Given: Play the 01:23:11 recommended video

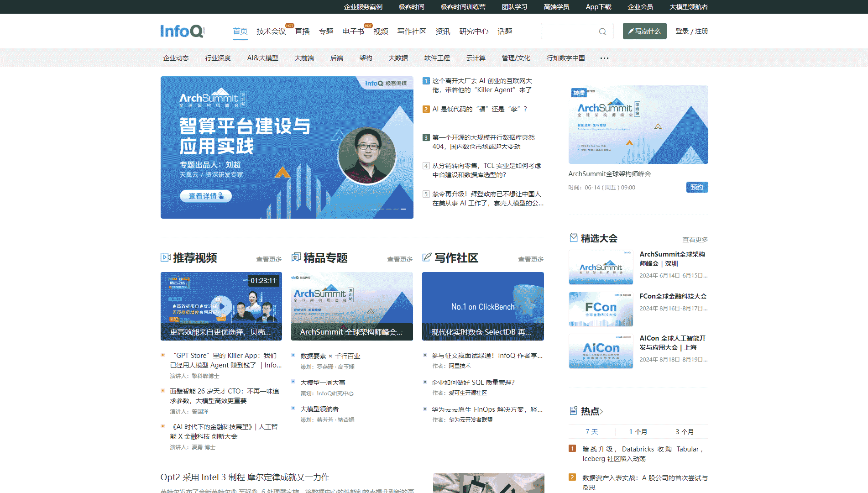Looking at the screenshot, I should (221, 306).
